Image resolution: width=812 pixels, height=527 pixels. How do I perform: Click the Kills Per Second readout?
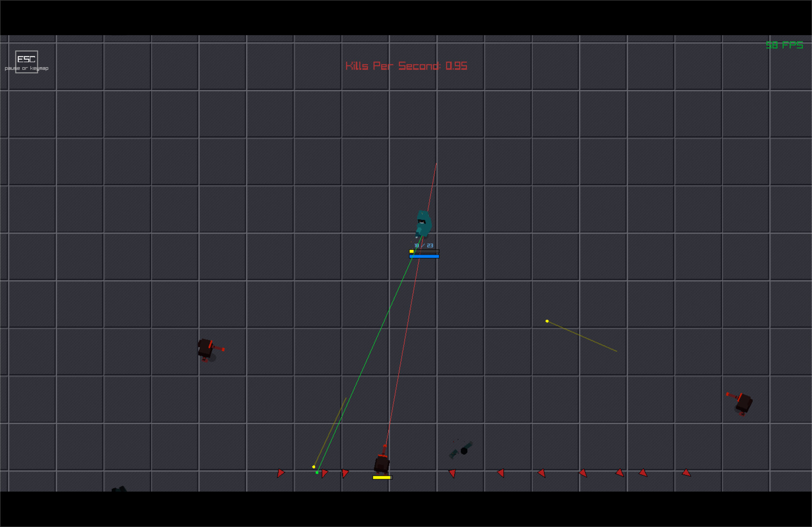[406, 66]
